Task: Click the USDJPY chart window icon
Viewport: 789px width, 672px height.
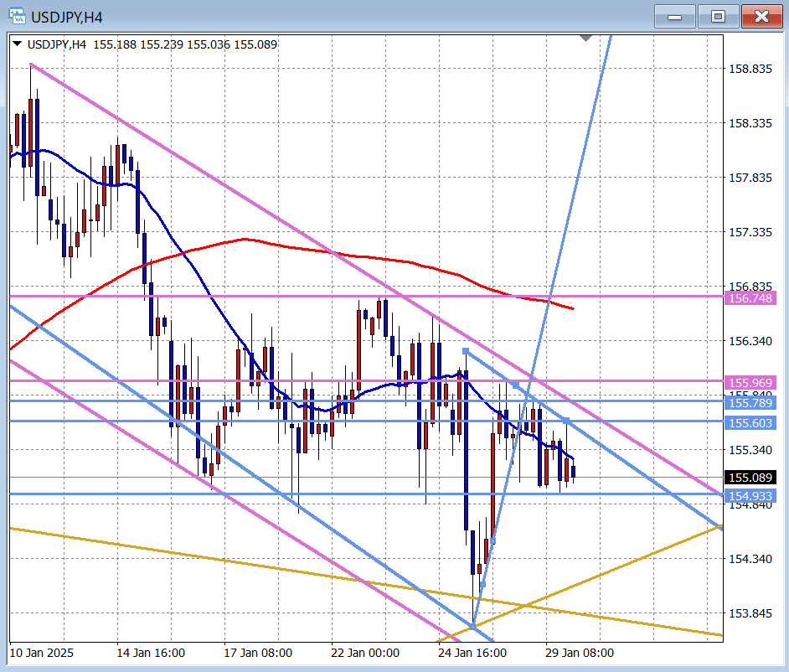Action: [x=16, y=15]
